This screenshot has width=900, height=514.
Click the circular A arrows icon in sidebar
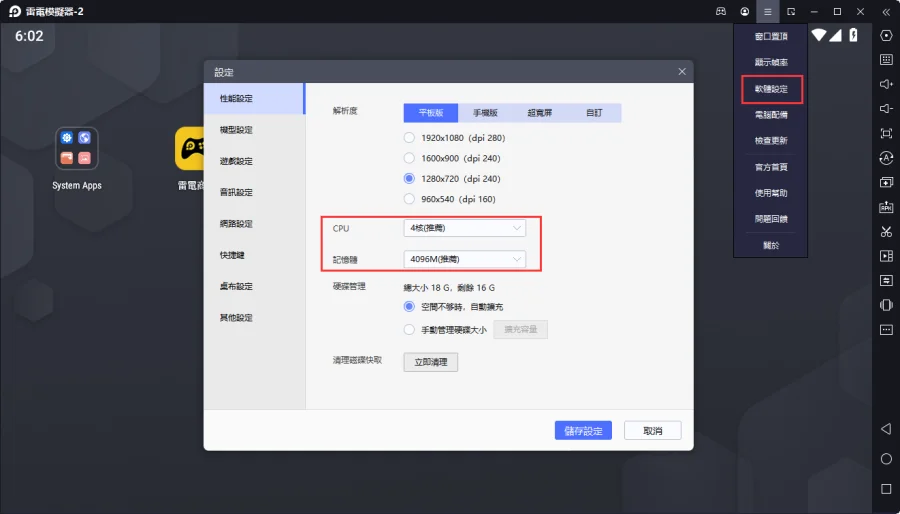[886, 158]
